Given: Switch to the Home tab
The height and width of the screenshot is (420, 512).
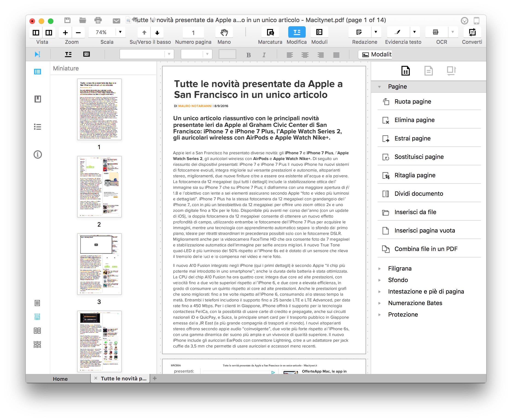Looking at the screenshot, I should [60, 379].
